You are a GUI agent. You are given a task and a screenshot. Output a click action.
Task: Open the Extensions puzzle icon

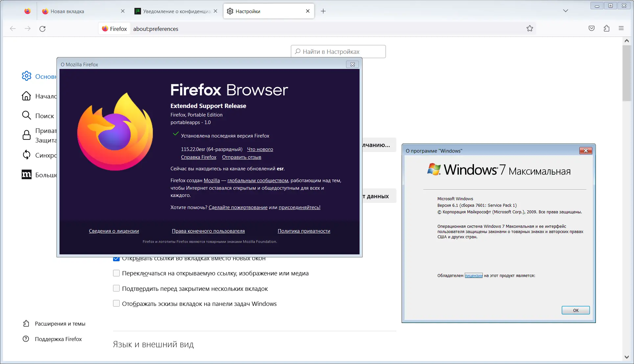tap(606, 29)
